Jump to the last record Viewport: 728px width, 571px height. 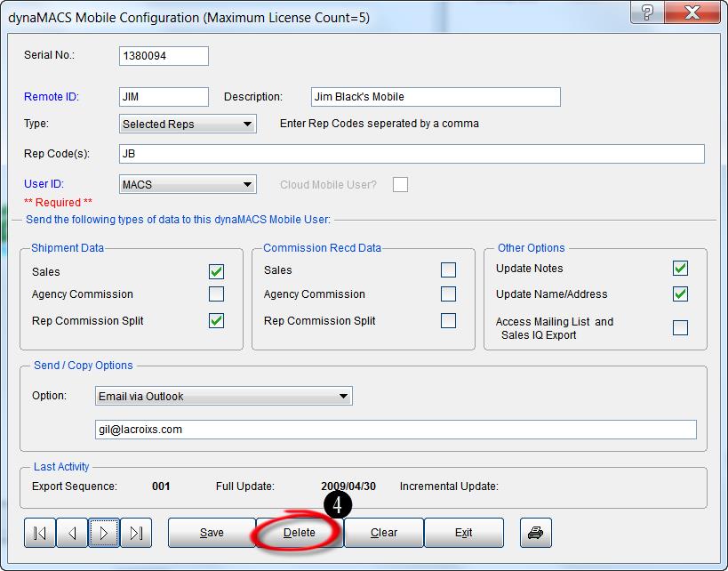(136, 533)
